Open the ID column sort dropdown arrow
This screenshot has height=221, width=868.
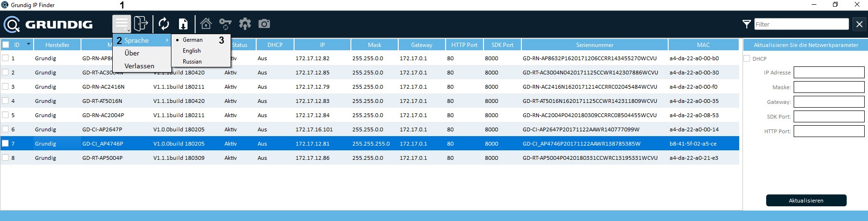(28, 44)
